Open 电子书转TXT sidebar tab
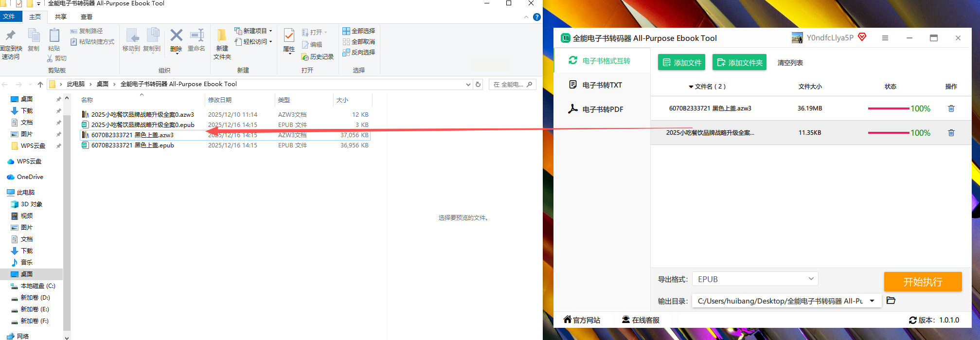The image size is (980, 340). (x=602, y=85)
